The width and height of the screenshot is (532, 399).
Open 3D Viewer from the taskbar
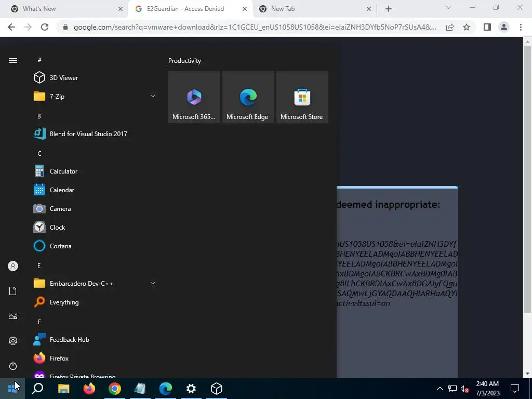point(217,389)
